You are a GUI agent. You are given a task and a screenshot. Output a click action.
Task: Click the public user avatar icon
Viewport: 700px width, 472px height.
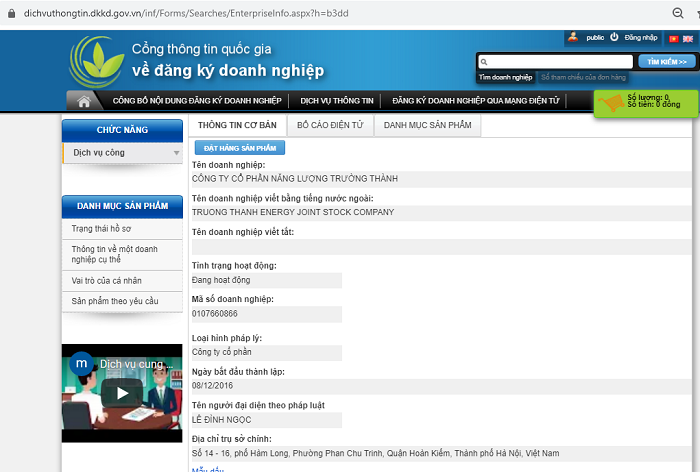click(x=573, y=37)
